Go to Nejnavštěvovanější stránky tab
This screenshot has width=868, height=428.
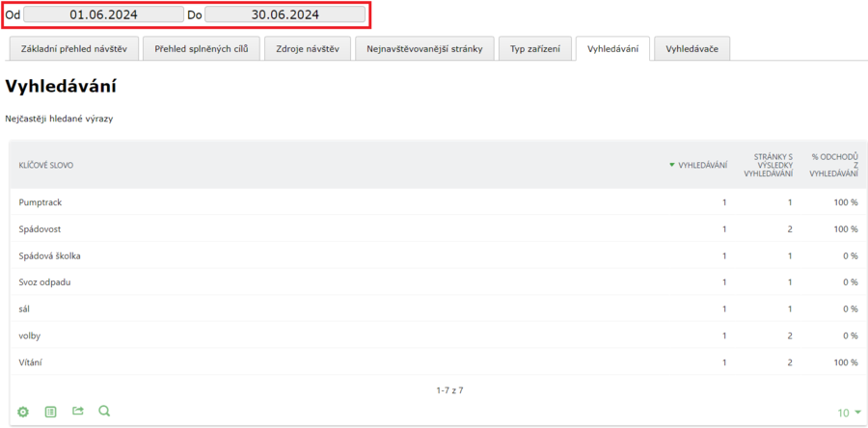click(424, 48)
